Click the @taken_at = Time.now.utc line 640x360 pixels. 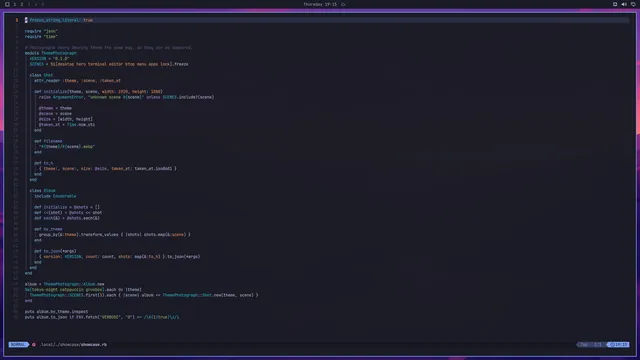tap(67, 124)
